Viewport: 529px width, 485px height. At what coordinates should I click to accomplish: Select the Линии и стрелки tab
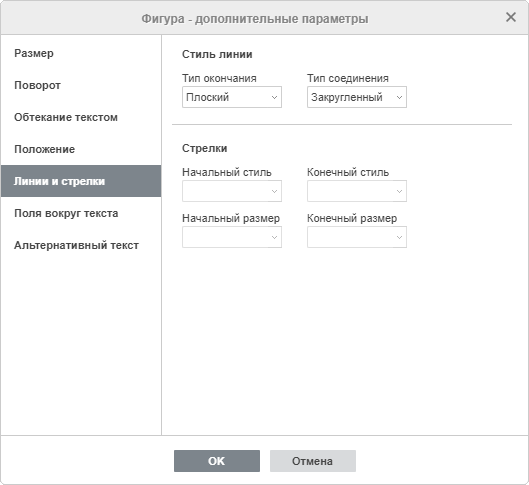81,181
